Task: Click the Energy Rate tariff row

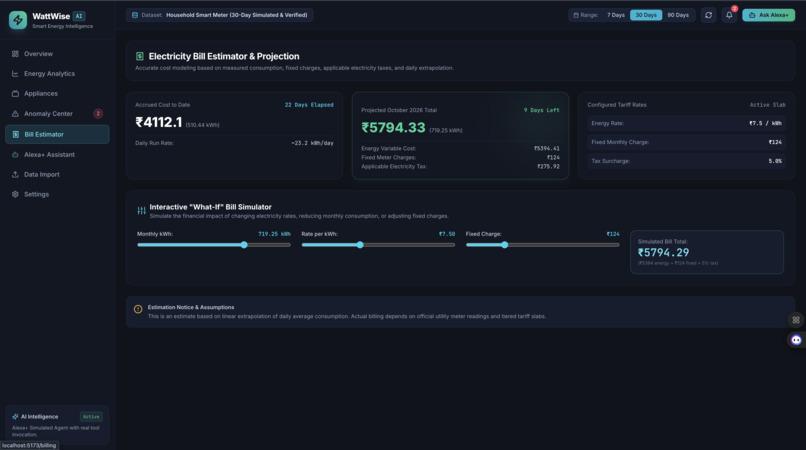Action: coord(686,123)
